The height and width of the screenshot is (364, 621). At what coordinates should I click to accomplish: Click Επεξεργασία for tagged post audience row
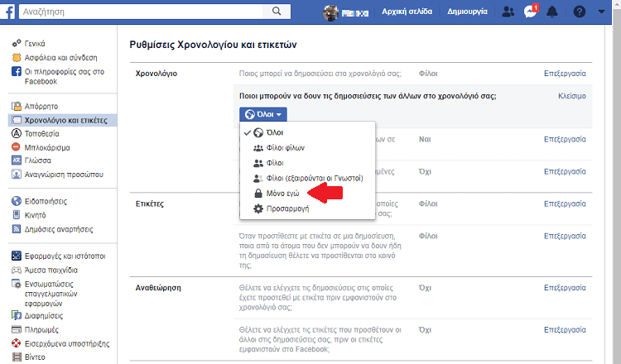tap(565, 237)
